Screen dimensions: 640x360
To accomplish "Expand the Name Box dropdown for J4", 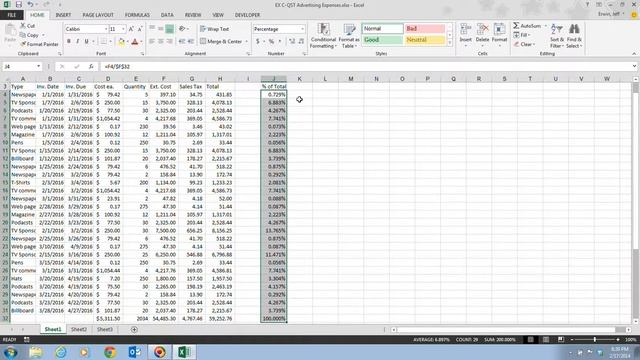I will pyautogui.click(x=38, y=66).
